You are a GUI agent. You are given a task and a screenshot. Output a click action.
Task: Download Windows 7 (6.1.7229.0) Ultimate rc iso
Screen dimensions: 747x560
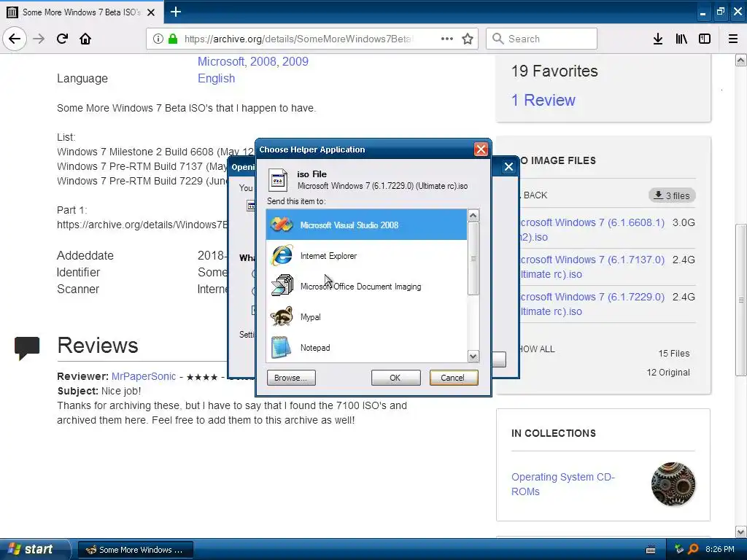point(592,304)
